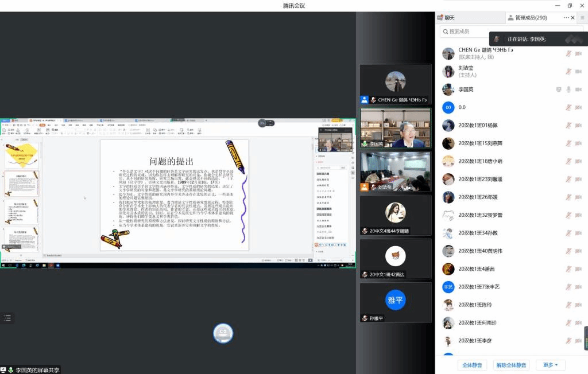Open the panel hamburger menu top right
This screenshot has width=588, height=374.
(x=582, y=18)
